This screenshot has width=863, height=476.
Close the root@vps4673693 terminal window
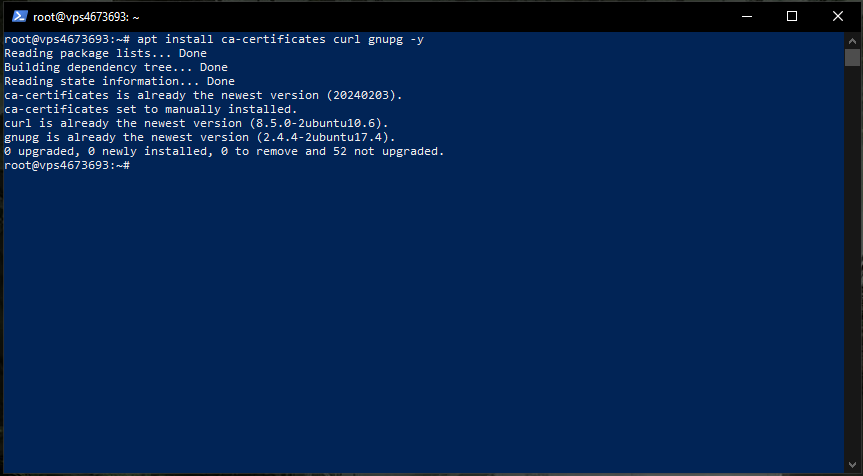838,16
